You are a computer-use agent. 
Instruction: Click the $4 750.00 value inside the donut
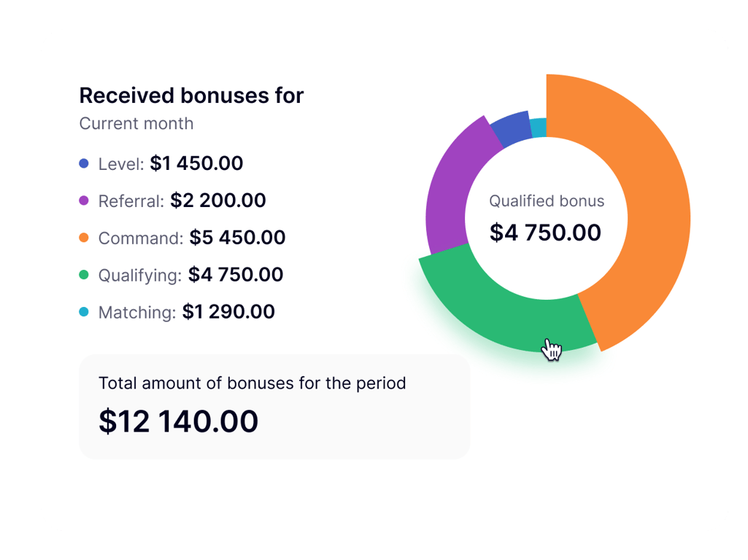545,233
